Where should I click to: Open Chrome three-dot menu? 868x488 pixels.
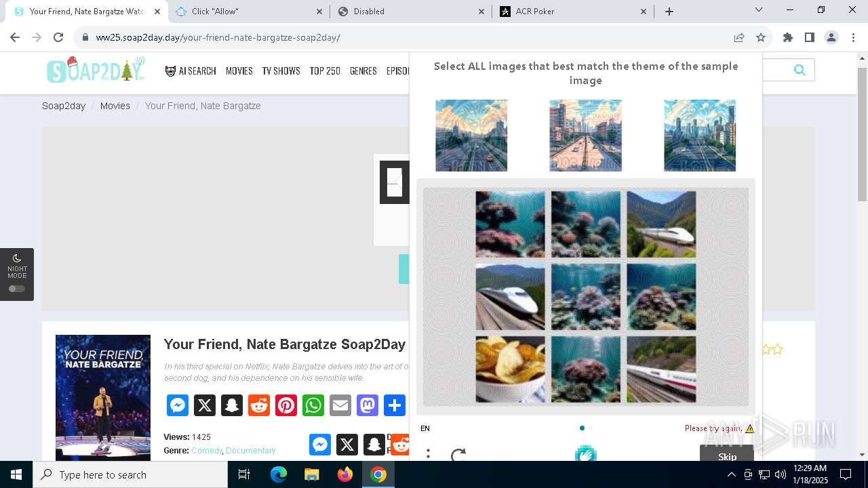pos(853,37)
